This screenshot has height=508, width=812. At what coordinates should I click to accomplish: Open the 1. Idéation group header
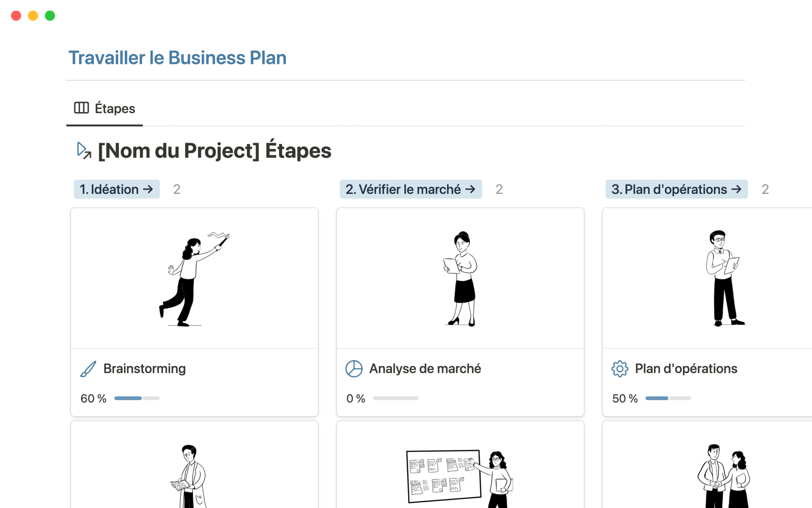tap(111, 189)
